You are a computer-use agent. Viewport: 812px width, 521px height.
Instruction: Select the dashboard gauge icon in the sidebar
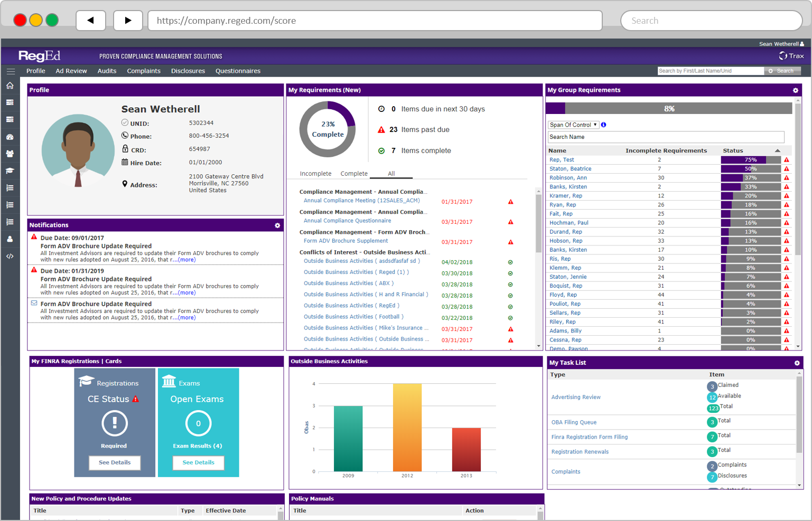click(10, 136)
